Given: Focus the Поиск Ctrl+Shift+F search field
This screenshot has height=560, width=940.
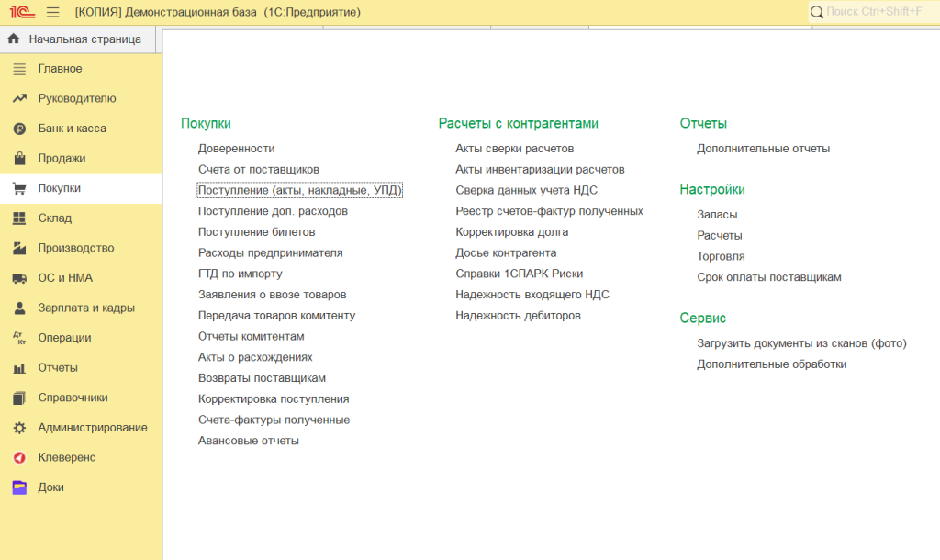Looking at the screenshot, I should coord(874,12).
